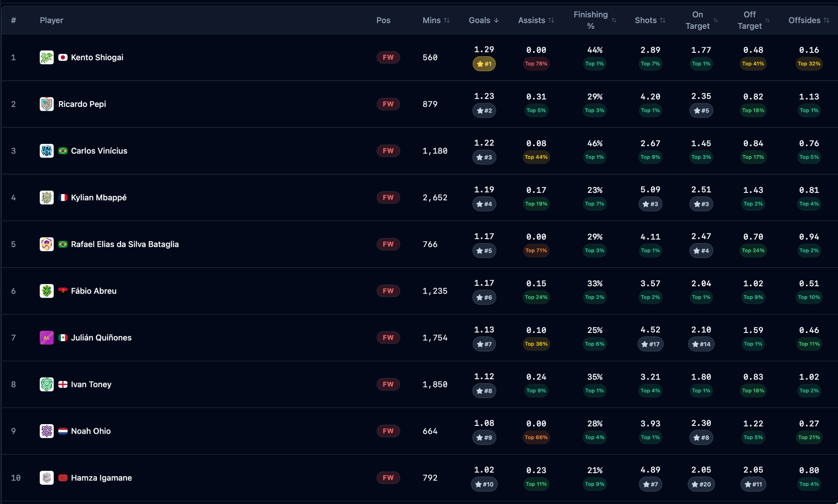
Task: Open Carlos Vinícius's player profile
Action: point(99,151)
